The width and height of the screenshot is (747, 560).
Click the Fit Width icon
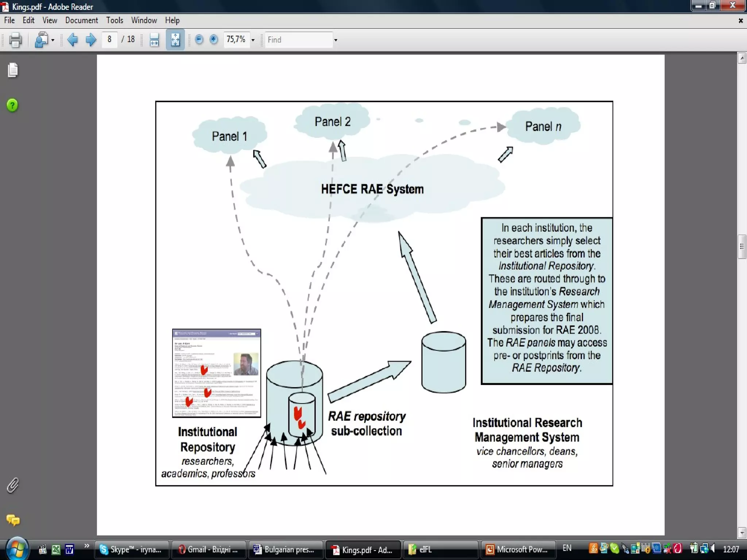154,40
